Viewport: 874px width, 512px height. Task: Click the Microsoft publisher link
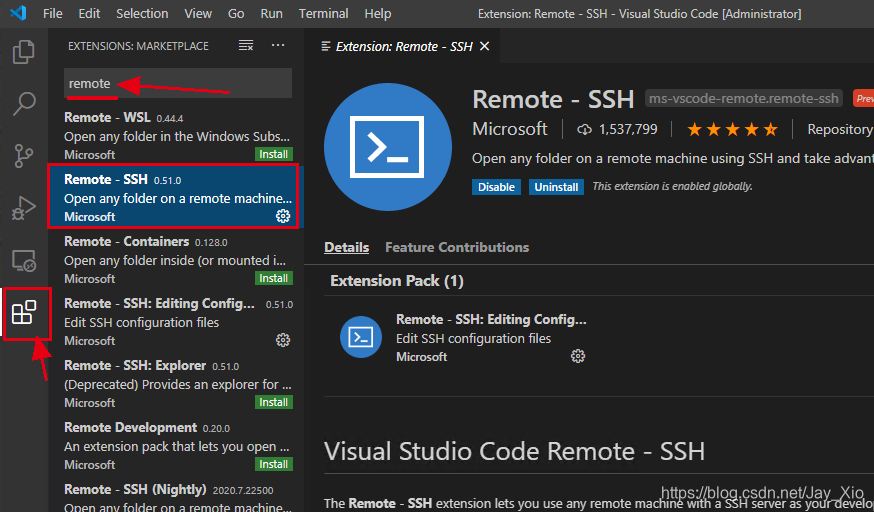pos(509,129)
